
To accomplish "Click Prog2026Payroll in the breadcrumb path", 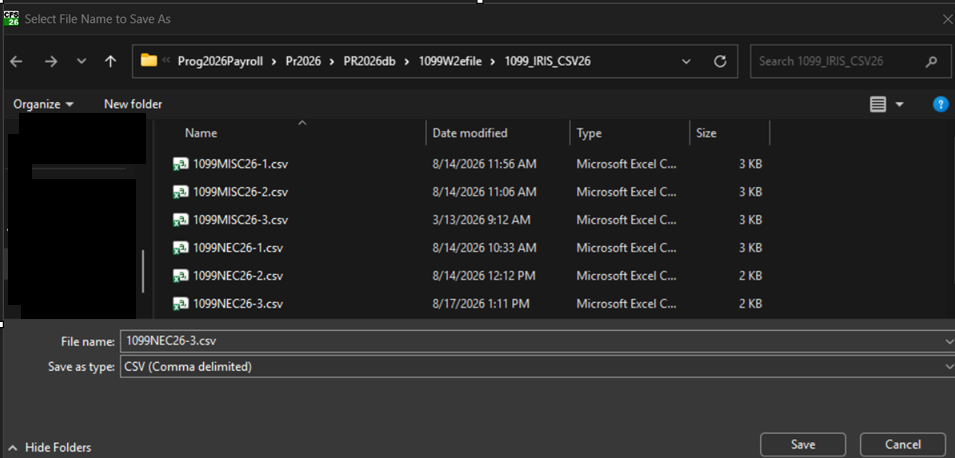I will (x=220, y=62).
